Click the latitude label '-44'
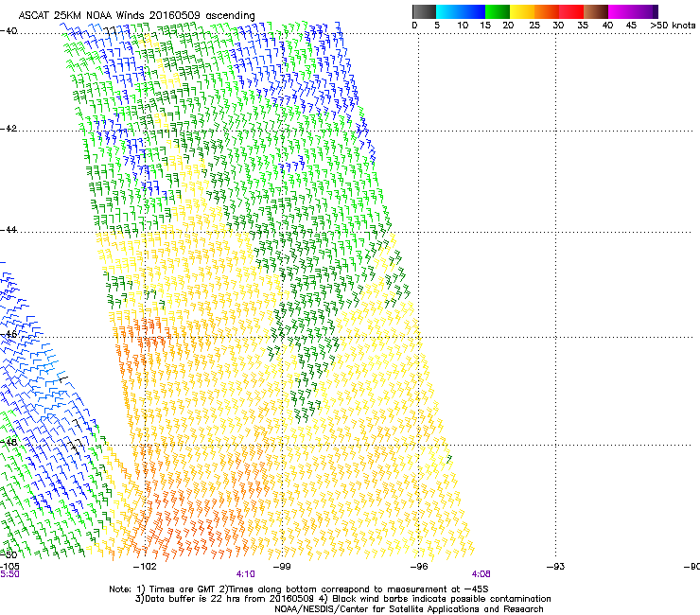This screenshot has height=615, width=700. pyautogui.click(x=9, y=230)
